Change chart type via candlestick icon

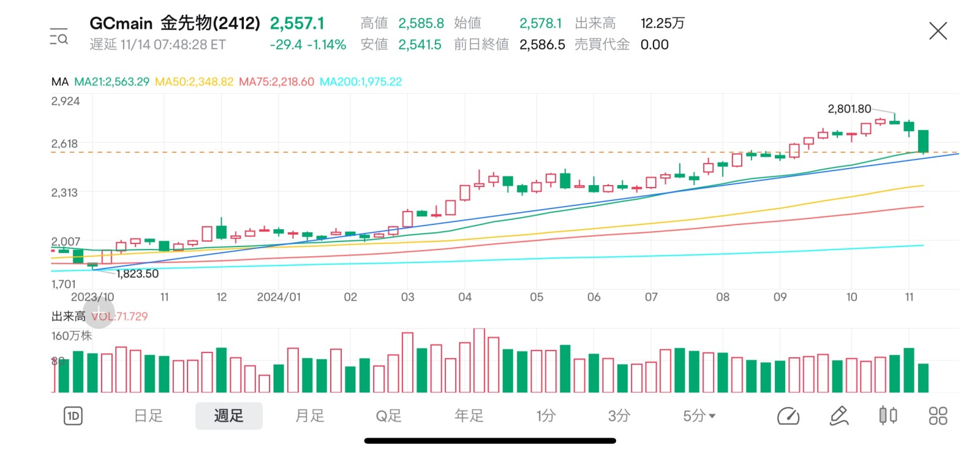(x=888, y=416)
